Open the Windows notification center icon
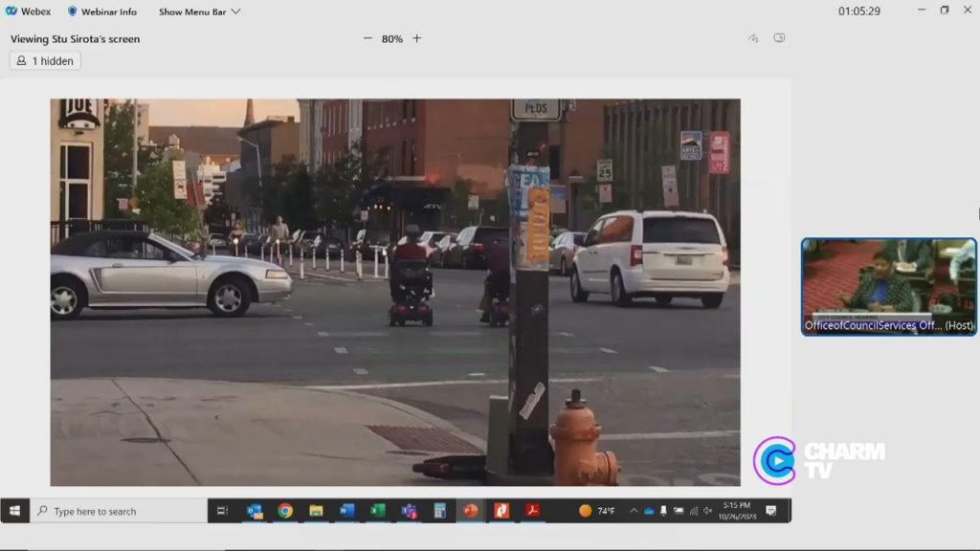980x551 pixels. pos(771,511)
